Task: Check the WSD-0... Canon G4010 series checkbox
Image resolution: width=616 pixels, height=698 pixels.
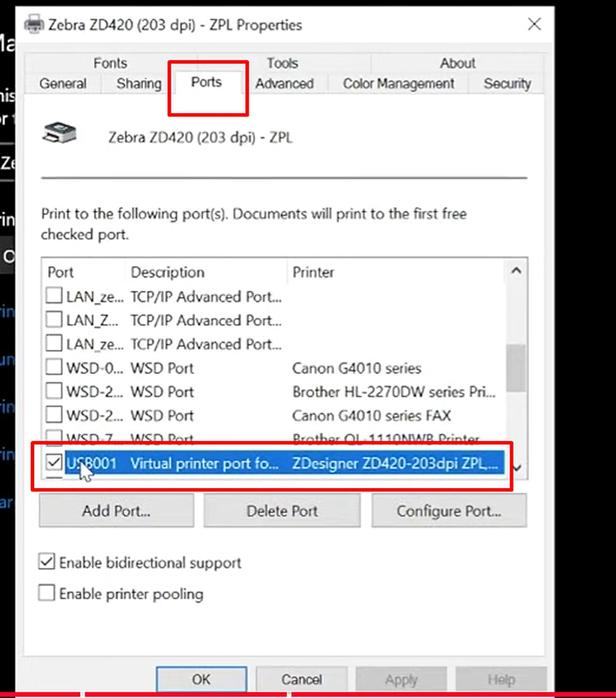Action: [x=54, y=367]
